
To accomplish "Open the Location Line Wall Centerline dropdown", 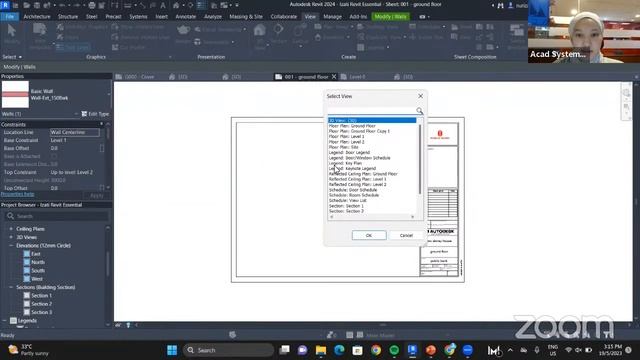I will [x=75, y=132].
